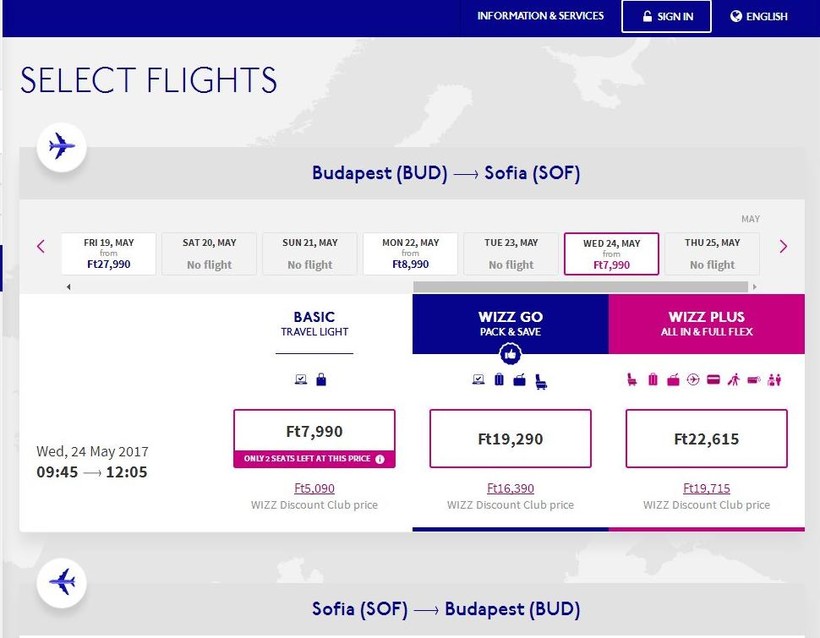The image size is (820, 638).
Task: Click the WIZZ GO seat selection icon
Action: [541, 380]
